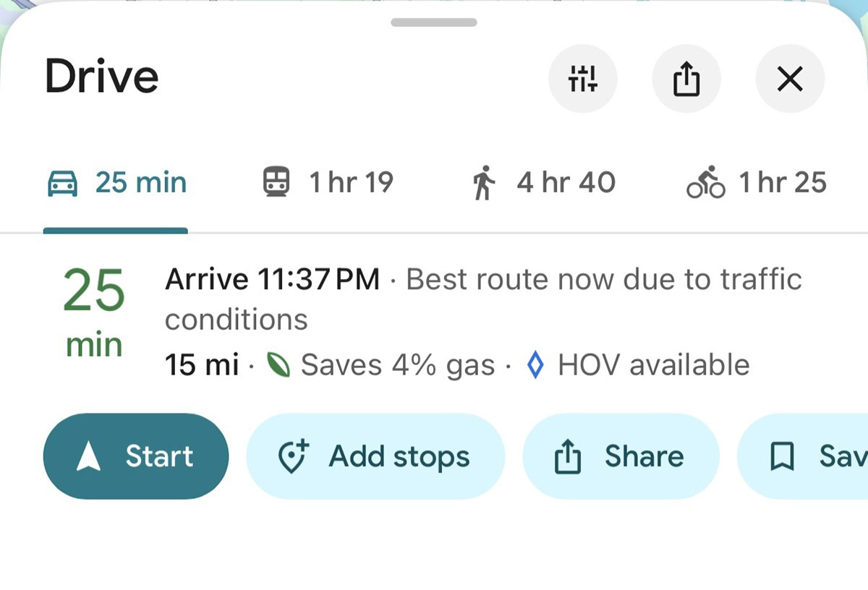The image size is (868, 590).
Task: Tap the share icon beside route options
Action: [686, 79]
